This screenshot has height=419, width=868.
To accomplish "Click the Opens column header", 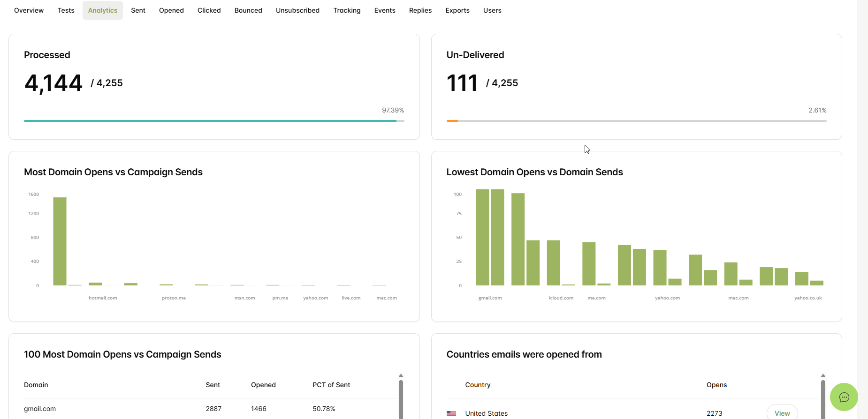I will 716,385.
